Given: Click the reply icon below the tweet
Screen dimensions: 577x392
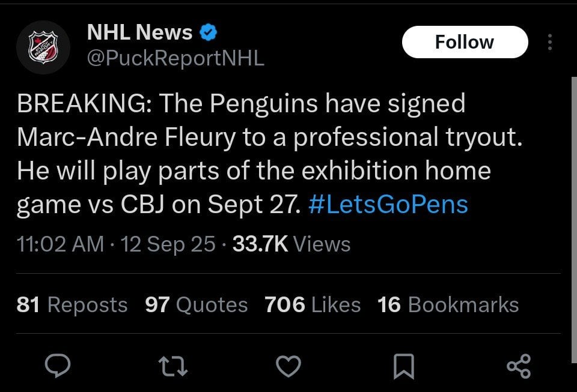Looking at the screenshot, I should tap(58, 364).
